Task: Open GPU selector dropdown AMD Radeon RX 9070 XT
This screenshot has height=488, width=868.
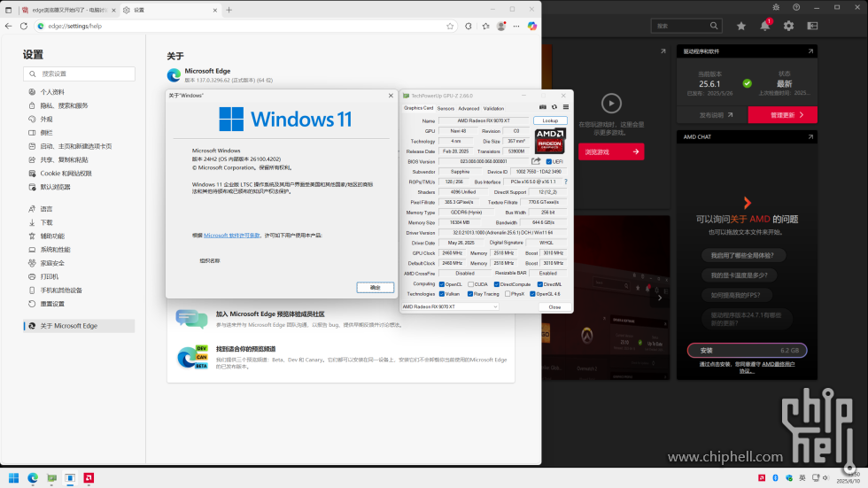Action: (x=450, y=306)
